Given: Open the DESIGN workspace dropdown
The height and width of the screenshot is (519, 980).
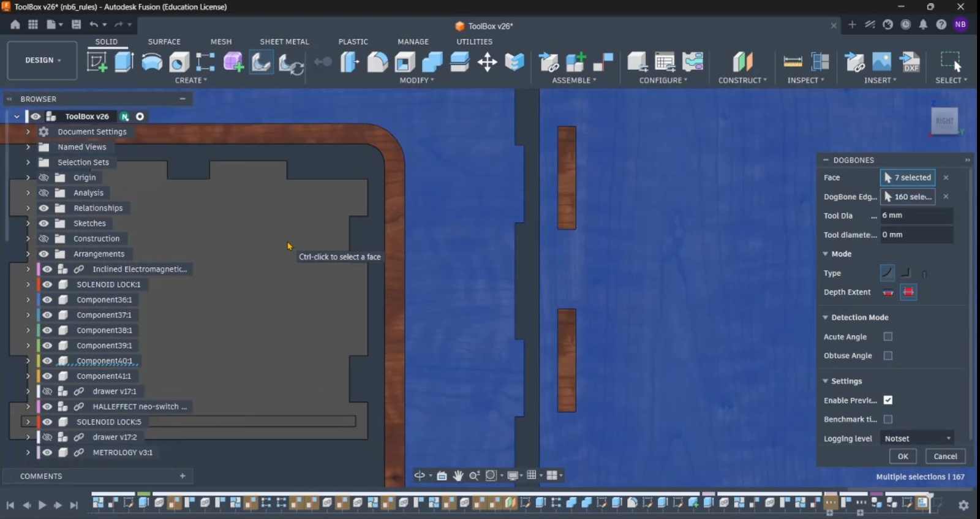Looking at the screenshot, I should (42, 60).
